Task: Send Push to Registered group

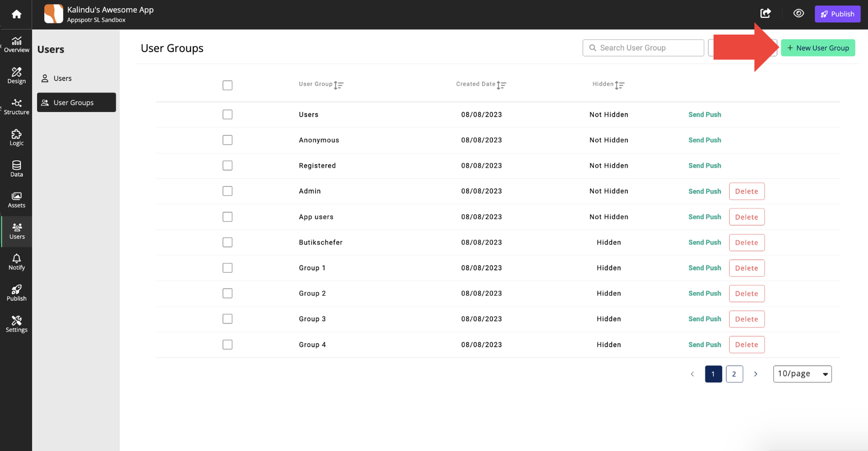Action: tap(704, 166)
